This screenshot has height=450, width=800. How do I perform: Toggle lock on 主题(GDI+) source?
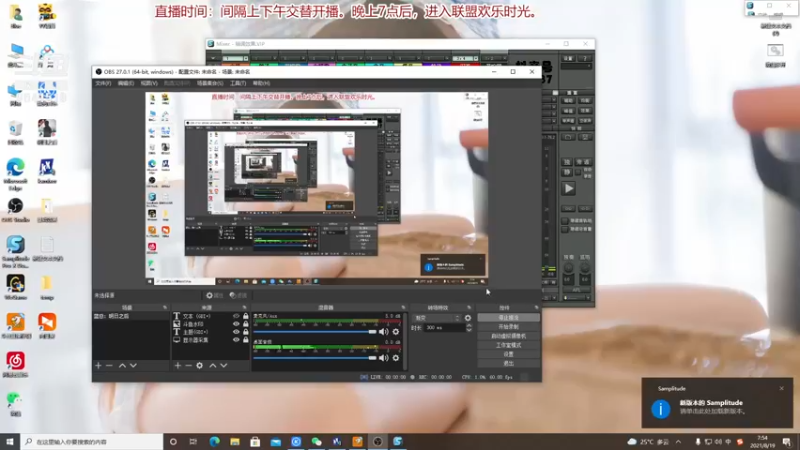pos(245,332)
